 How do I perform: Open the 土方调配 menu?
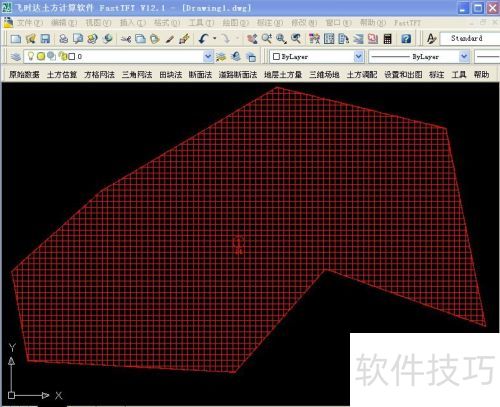(x=362, y=75)
